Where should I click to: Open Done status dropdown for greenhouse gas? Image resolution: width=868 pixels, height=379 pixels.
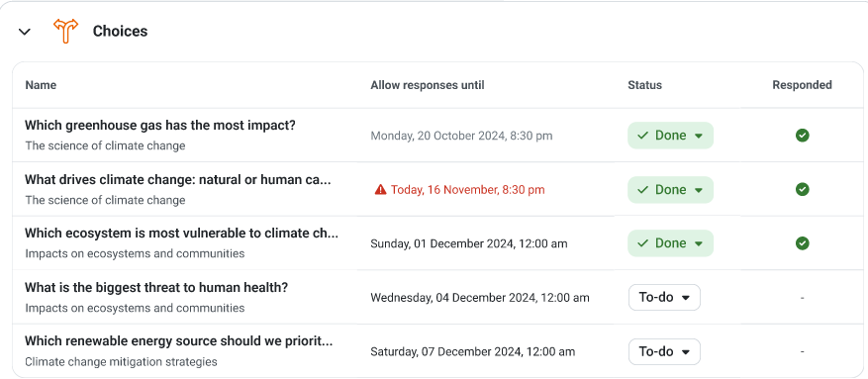click(670, 136)
